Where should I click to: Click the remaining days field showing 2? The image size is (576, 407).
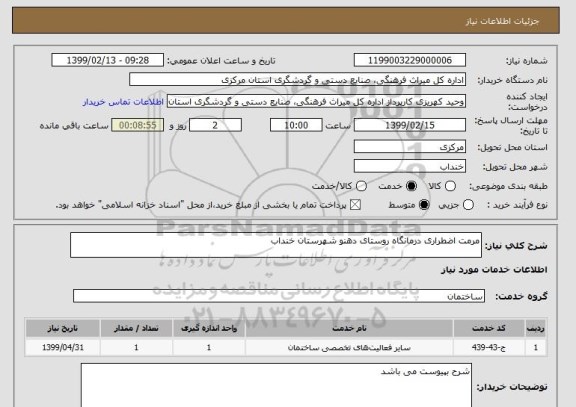tap(215, 125)
